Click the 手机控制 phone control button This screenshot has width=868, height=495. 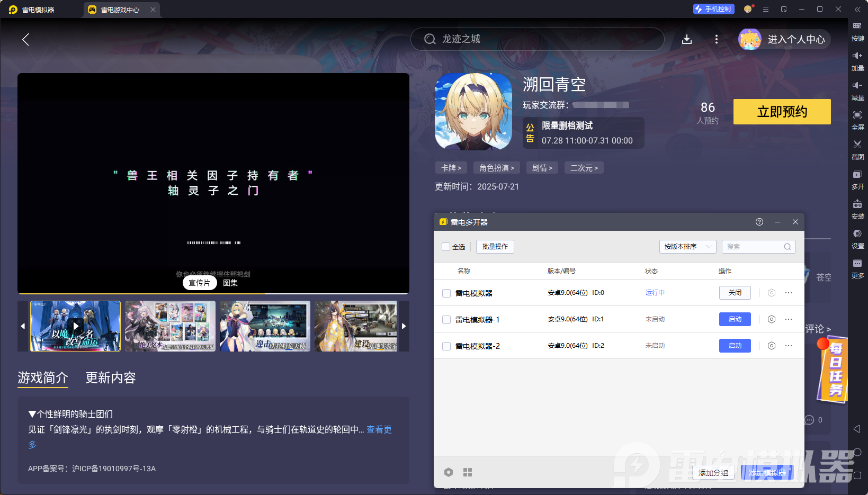tap(714, 9)
